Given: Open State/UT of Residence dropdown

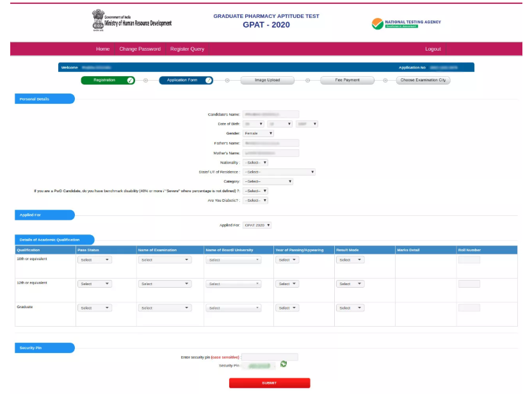Looking at the screenshot, I should point(279,172).
